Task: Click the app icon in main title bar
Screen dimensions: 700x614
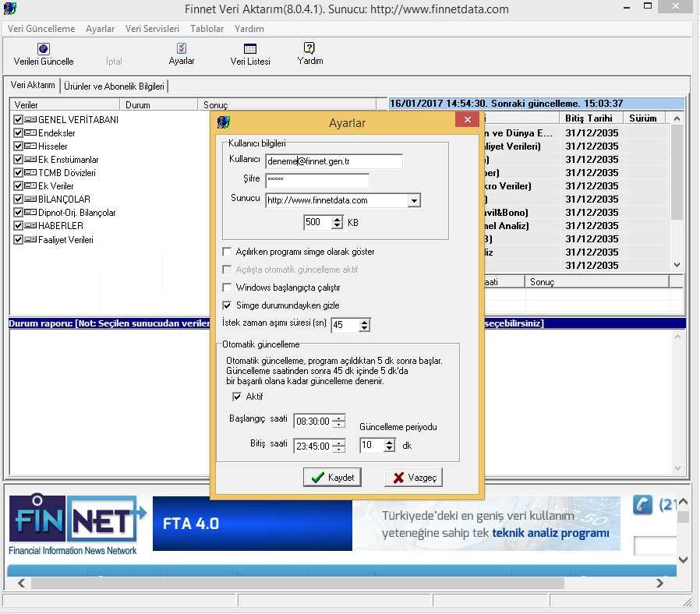Action: [10, 8]
